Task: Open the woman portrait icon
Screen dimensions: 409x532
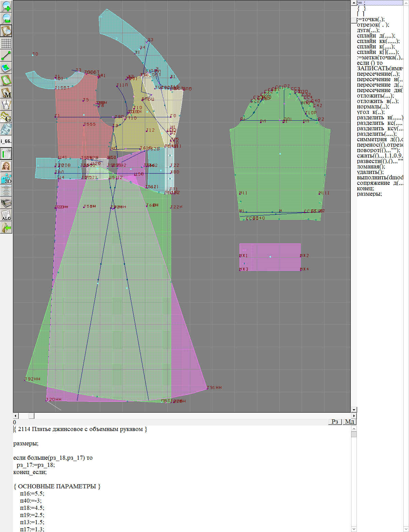Action: 6,166
